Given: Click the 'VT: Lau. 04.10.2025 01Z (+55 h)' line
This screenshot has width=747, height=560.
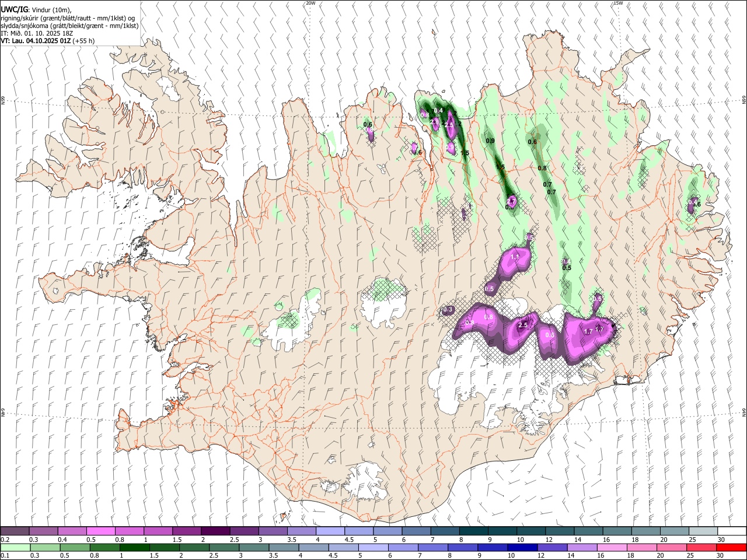Looking at the screenshot, I should click(48, 41).
